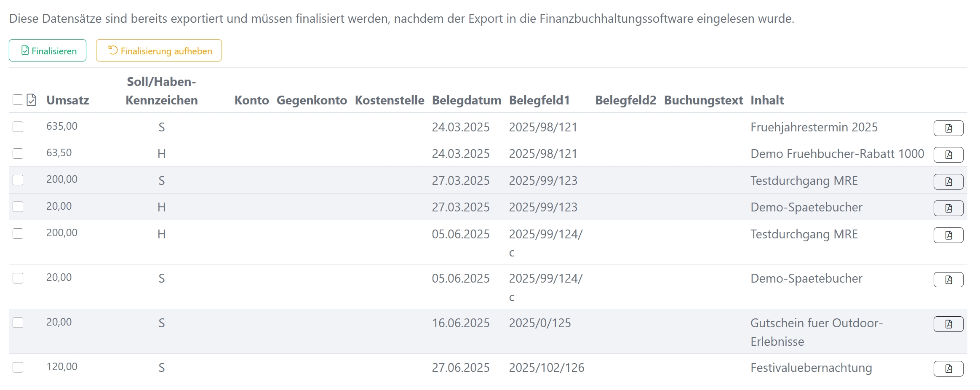Open the PDF for Gutschein fuer Outdoor-Erlebnisse
The height and width of the screenshot is (390, 980).
[x=948, y=324]
